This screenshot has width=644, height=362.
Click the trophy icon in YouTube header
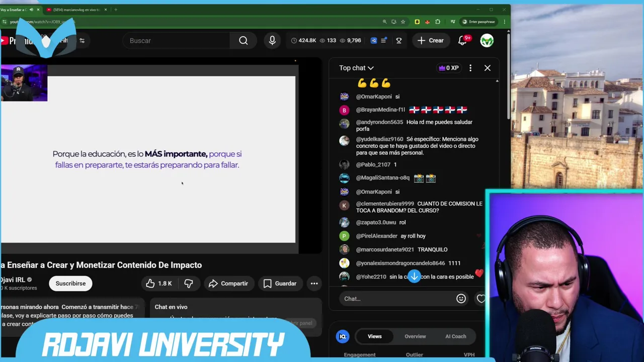[399, 41]
